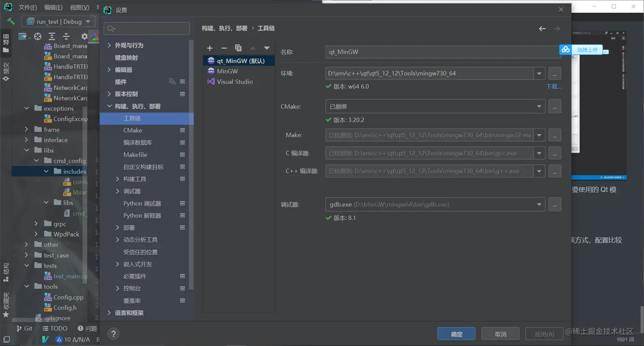Collapse all project tree nodes icon
Screen dimensions: 644x346
[66, 36]
